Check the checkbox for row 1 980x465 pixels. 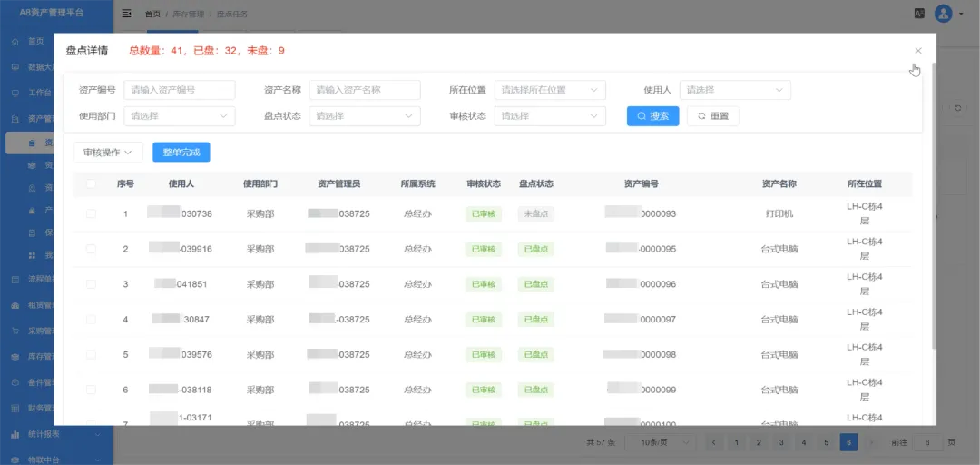coord(91,213)
